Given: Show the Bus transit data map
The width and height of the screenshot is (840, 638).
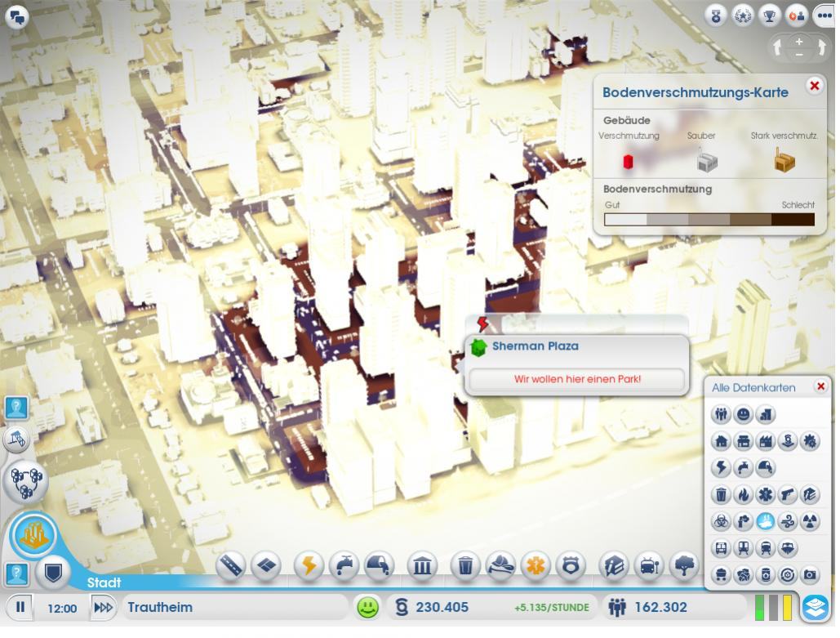Looking at the screenshot, I should point(721,548).
